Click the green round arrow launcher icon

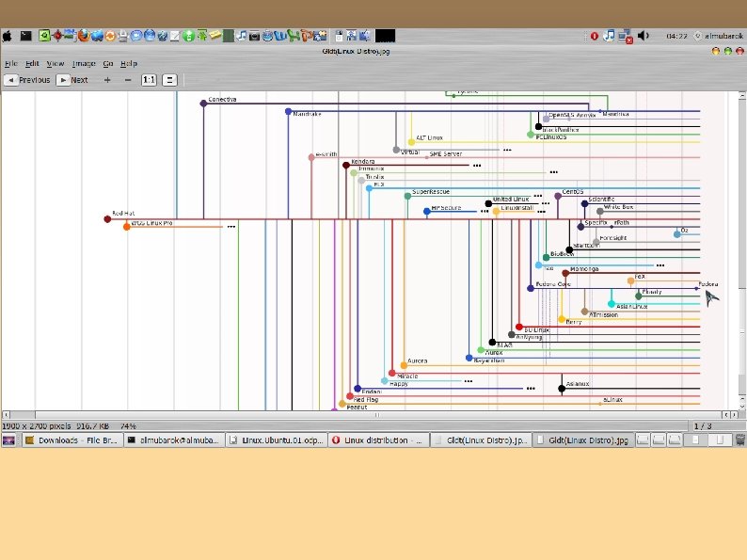[x=189, y=36]
